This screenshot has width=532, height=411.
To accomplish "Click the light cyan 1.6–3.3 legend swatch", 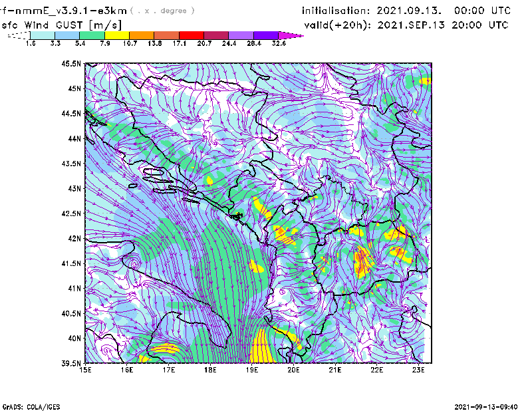I will tap(43, 35).
